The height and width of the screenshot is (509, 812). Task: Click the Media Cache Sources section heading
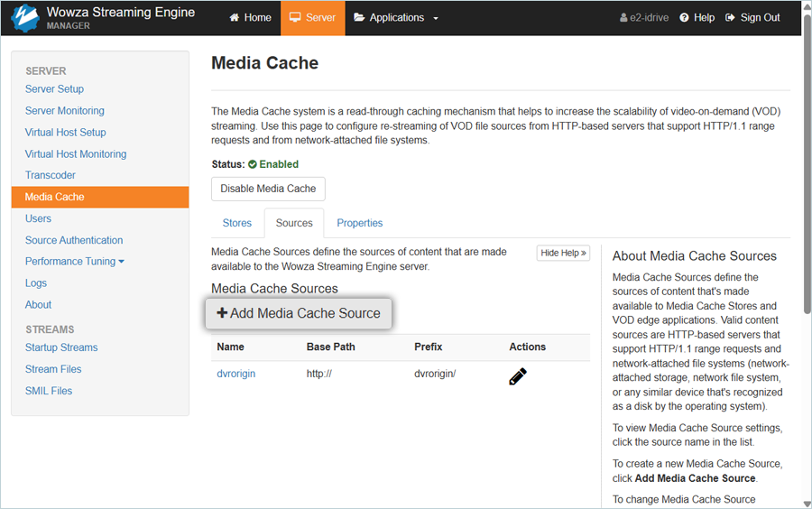274,289
